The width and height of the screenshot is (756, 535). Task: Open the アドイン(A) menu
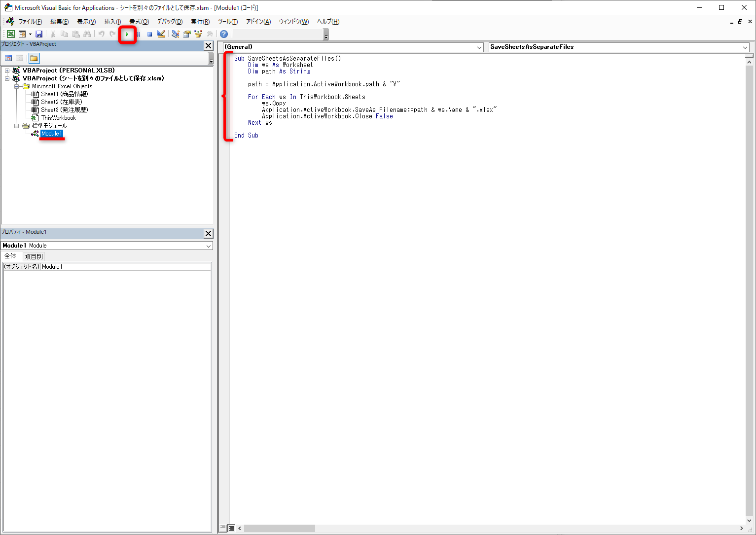click(258, 22)
